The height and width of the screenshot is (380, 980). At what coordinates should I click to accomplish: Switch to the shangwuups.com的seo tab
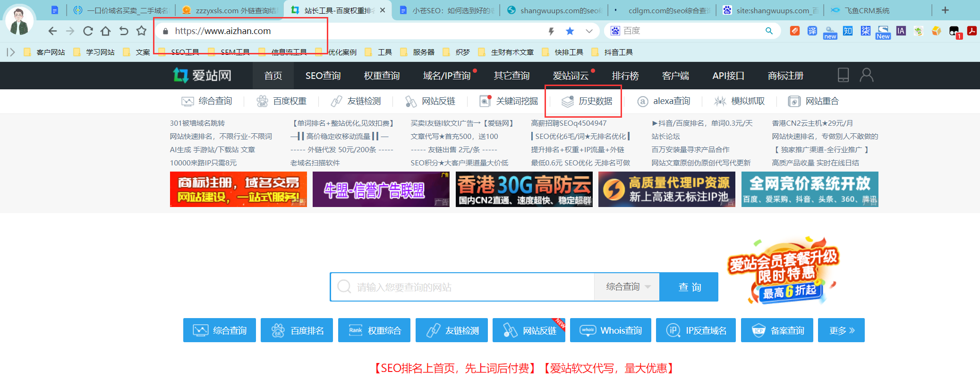coord(554,10)
